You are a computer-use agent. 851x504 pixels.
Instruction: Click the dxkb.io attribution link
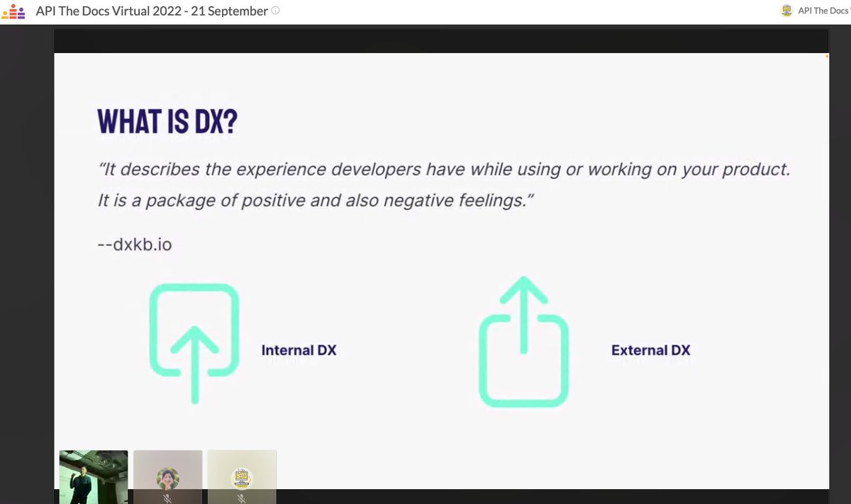135,244
